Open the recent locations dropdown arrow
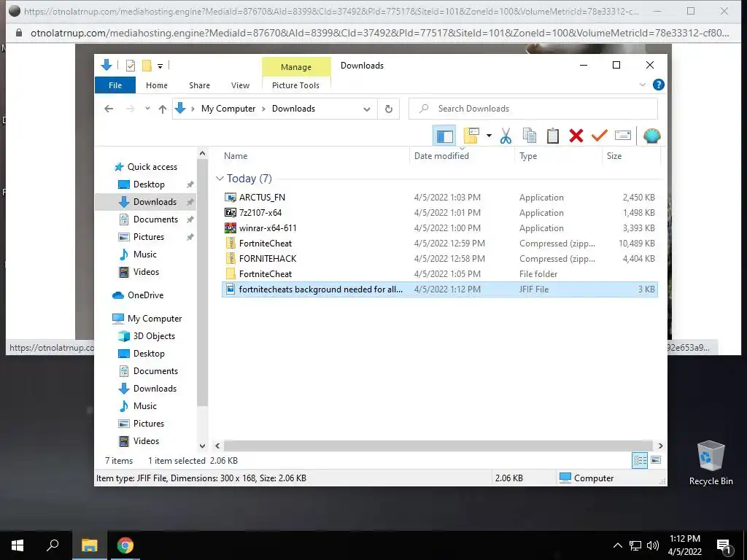 (x=147, y=109)
